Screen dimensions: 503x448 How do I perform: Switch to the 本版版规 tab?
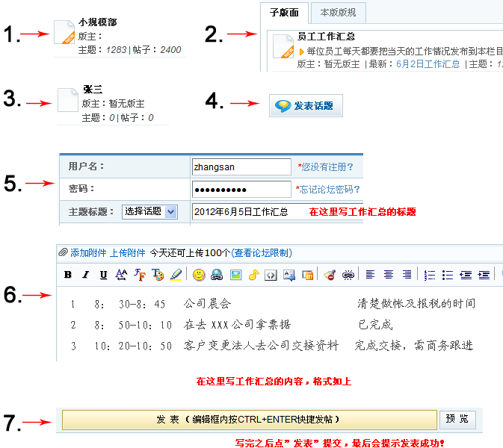[x=338, y=13]
